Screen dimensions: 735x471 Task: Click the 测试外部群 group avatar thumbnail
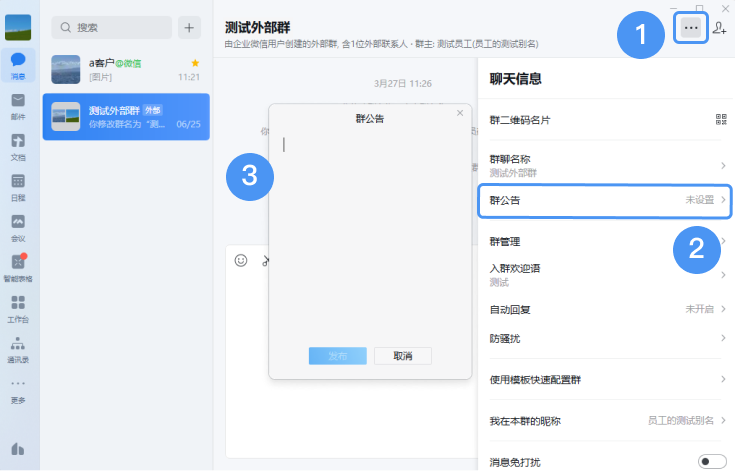tap(66, 116)
